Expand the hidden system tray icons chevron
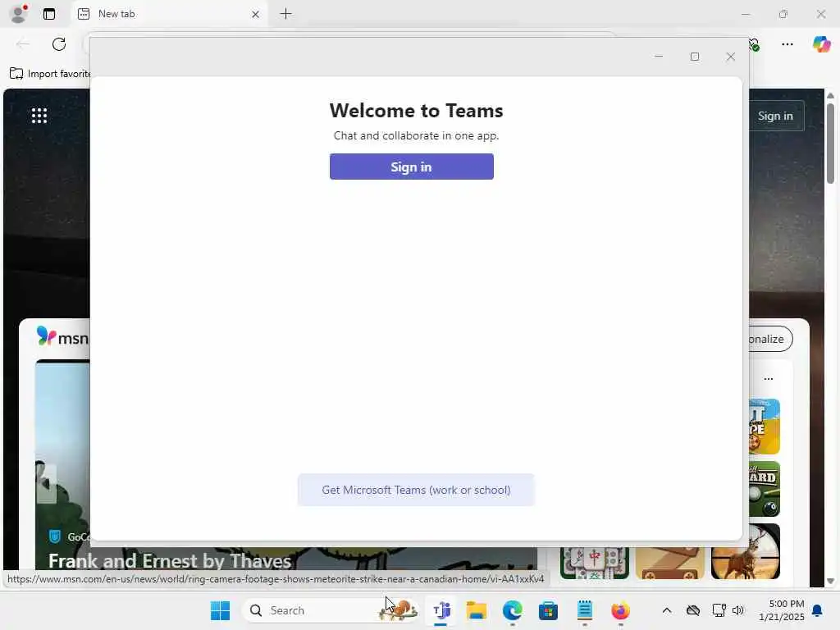Viewport: 840px width, 630px height. [666, 610]
